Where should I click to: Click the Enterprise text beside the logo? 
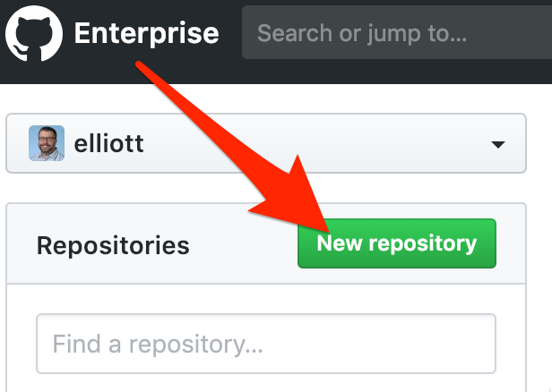click(x=146, y=33)
